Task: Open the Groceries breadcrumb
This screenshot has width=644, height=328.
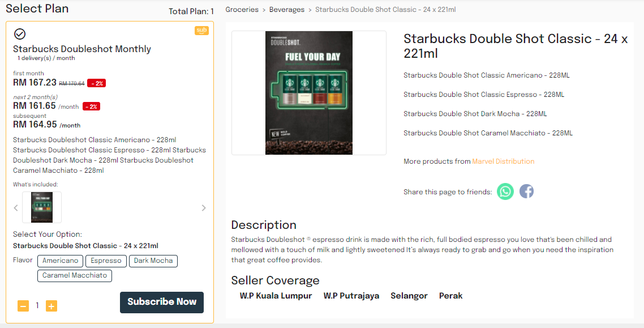Action: 242,10
